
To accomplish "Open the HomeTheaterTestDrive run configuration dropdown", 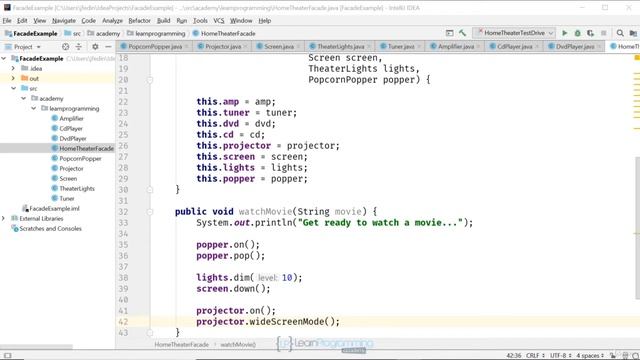I will coord(514,33).
